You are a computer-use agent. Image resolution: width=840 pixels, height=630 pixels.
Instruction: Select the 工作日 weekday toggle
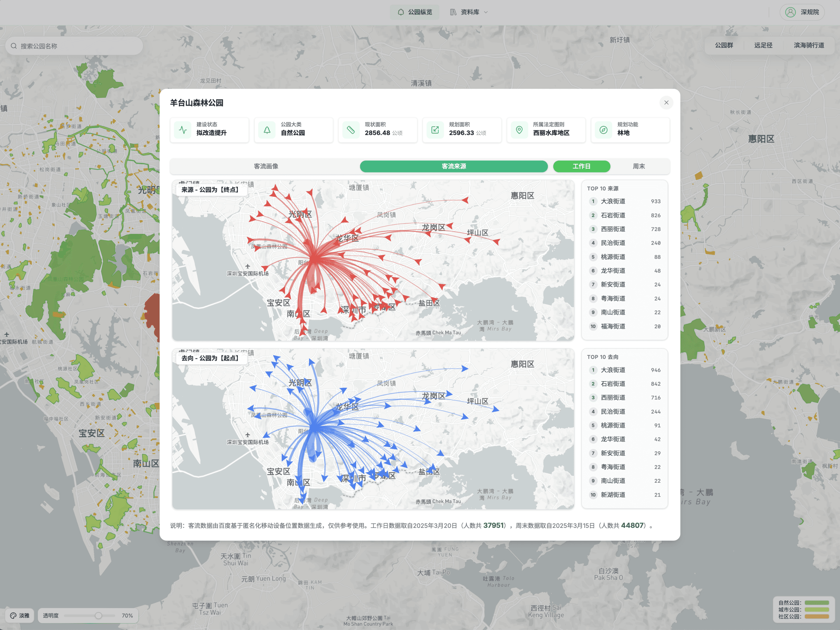(x=581, y=166)
